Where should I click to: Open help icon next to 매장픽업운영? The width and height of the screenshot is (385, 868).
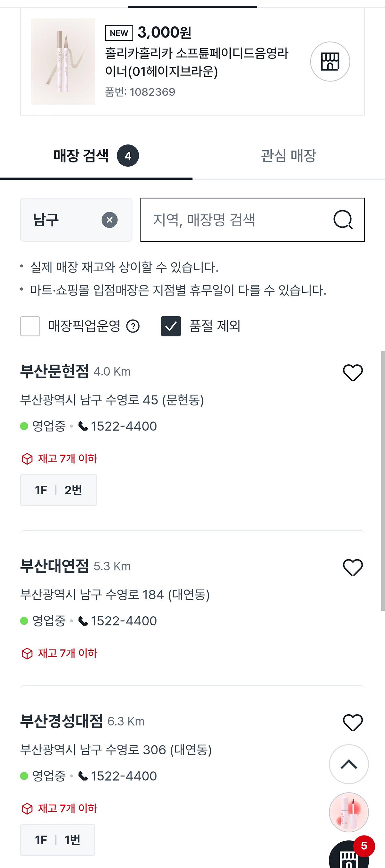click(133, 326)
